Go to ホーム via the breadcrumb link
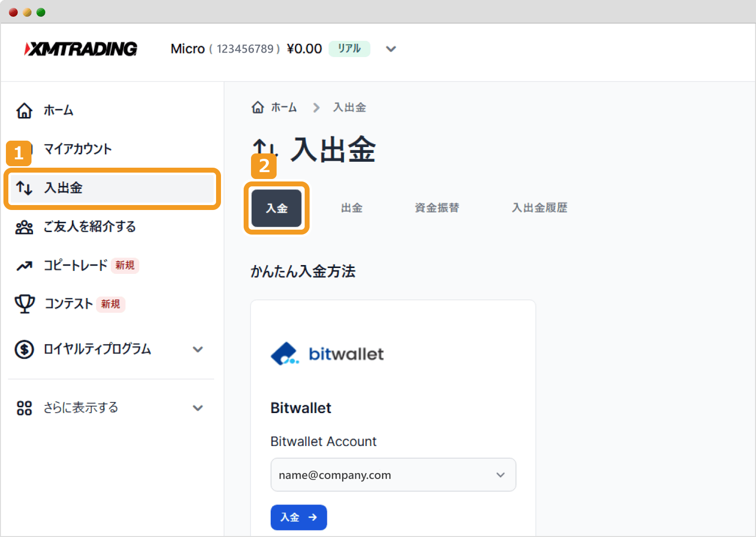Screen dimensions: 756x537 point(284,107)
